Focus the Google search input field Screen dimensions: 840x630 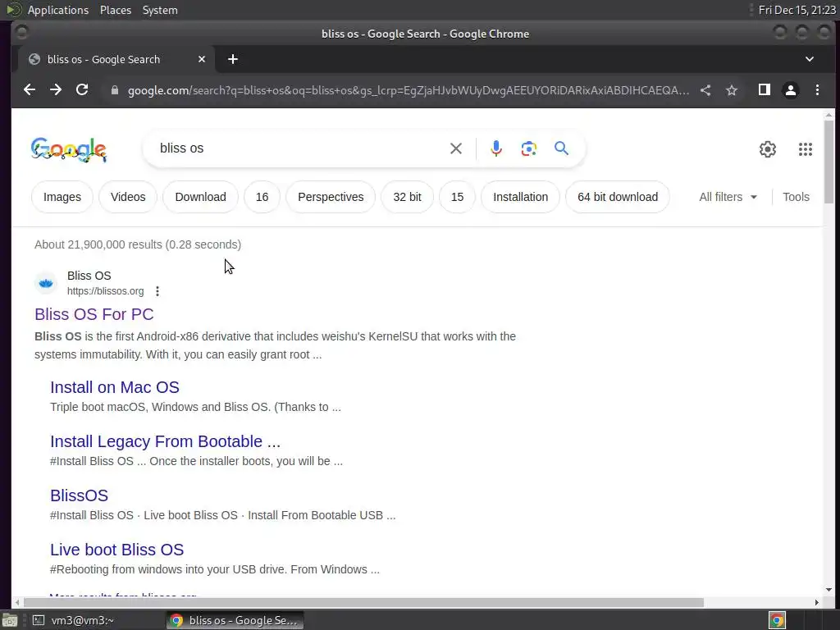tap(300, 148)
